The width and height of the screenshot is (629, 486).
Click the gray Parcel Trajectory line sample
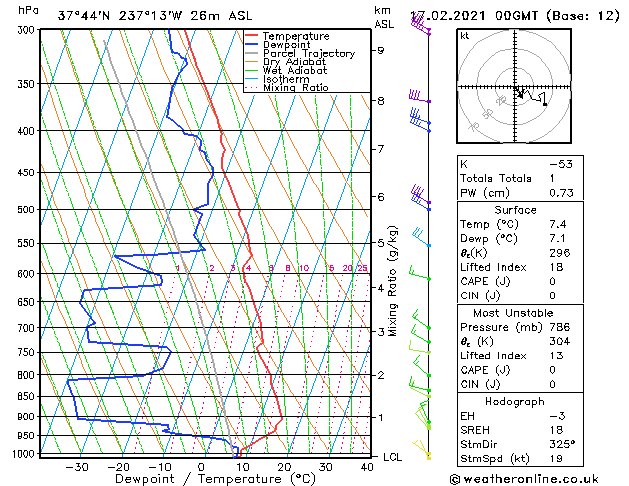tap(252, 53)
